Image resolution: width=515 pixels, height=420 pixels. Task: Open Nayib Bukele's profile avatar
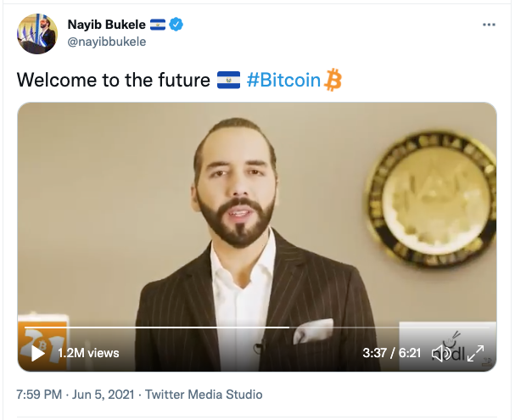click(36, 34)
